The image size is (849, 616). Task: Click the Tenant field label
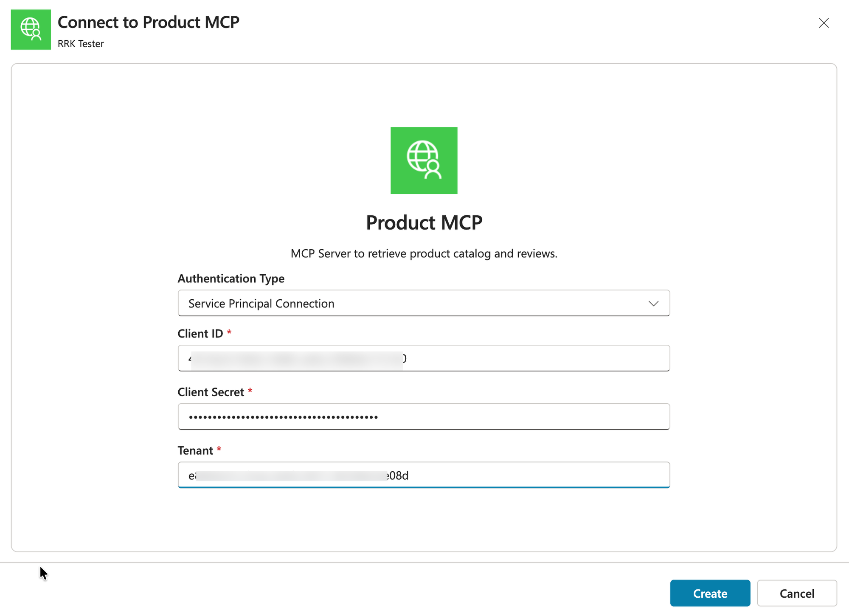(195, 450)
